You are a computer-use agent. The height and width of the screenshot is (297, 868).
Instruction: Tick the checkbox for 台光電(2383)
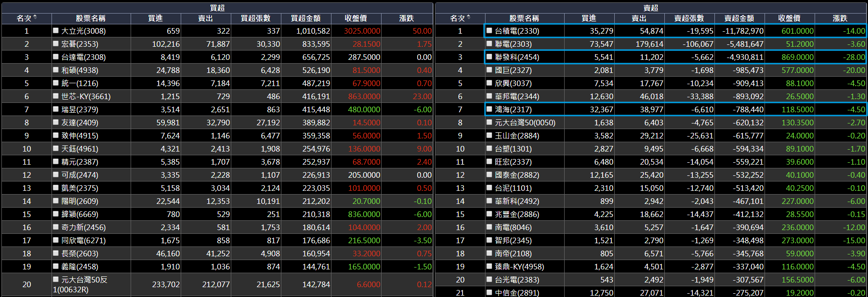(489, 279)
